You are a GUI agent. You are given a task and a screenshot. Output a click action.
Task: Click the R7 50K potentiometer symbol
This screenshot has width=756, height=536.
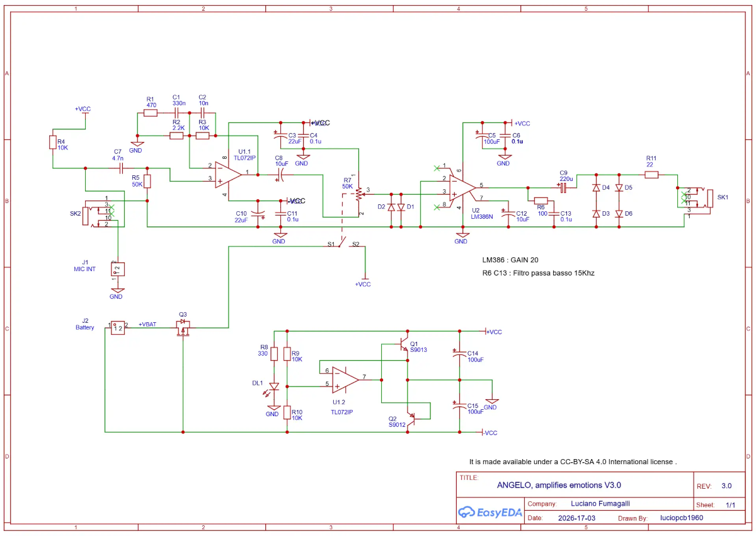click(x=360, y=194)
